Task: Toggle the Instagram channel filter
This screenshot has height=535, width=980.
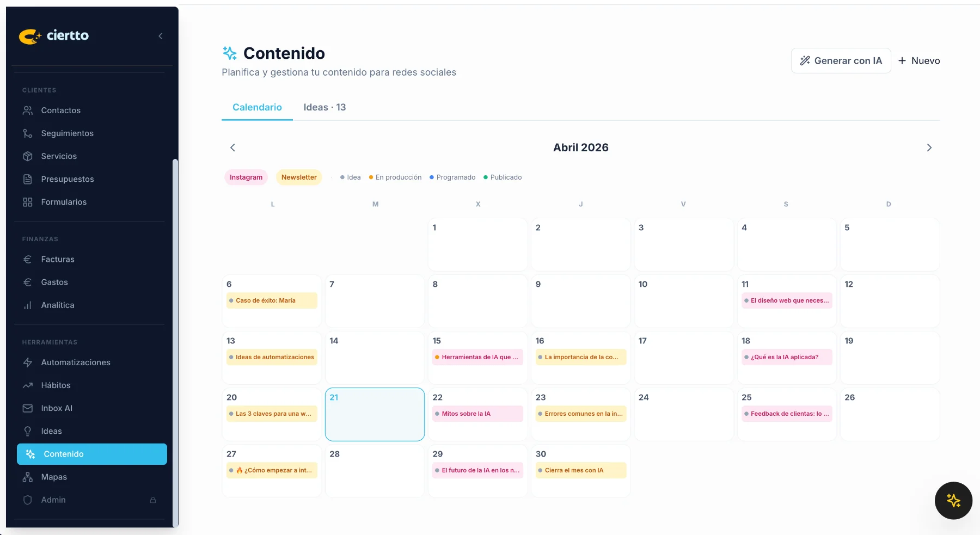Action: tap(246, 177)
